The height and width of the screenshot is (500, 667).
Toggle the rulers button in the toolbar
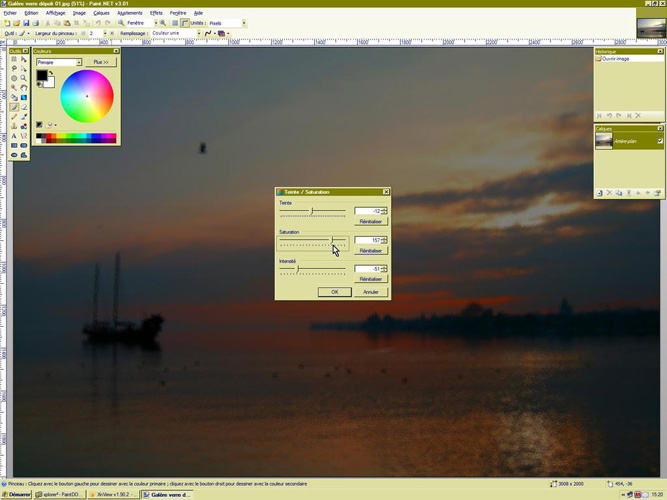[x=185, y=22]
